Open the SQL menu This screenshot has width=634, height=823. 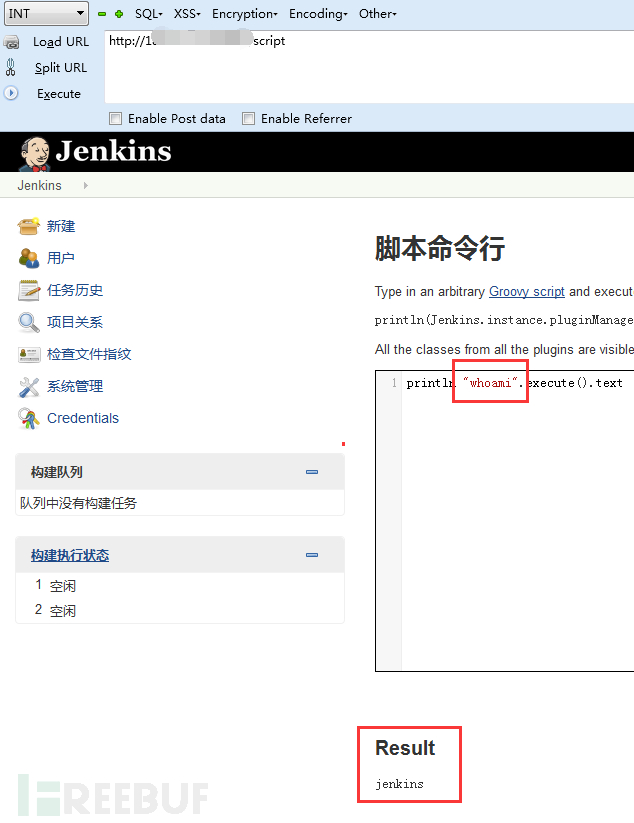[x=149, y=14]
